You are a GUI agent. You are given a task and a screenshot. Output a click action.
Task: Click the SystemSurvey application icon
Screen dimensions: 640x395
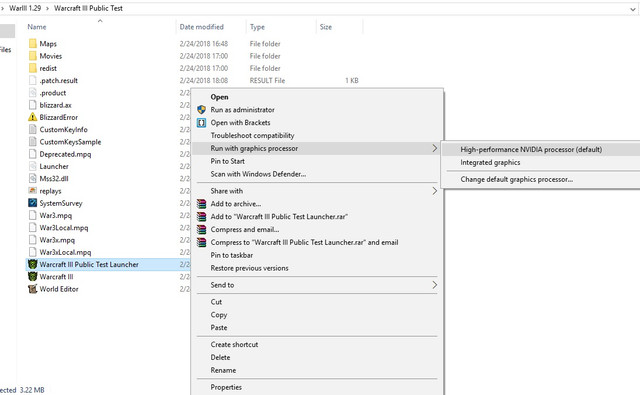pos(33,203)
